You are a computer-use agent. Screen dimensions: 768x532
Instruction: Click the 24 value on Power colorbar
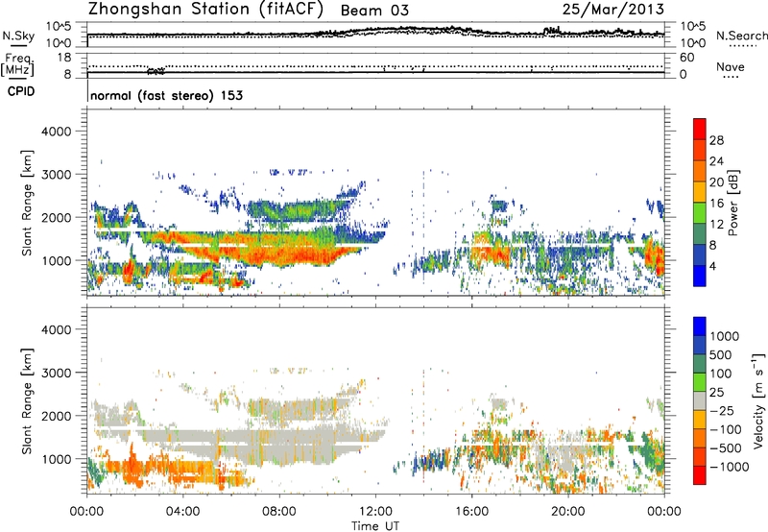(716, 161)
